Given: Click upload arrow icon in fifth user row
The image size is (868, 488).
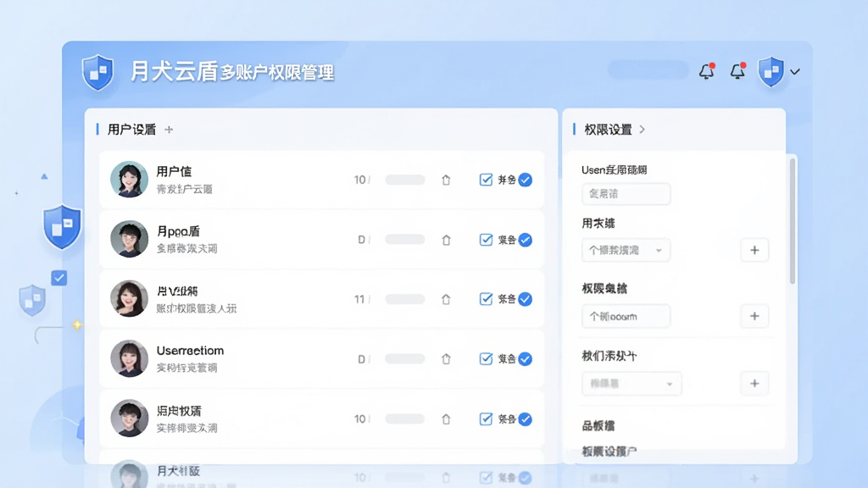Looking at the screenshot, I should (x=446, y=419).
